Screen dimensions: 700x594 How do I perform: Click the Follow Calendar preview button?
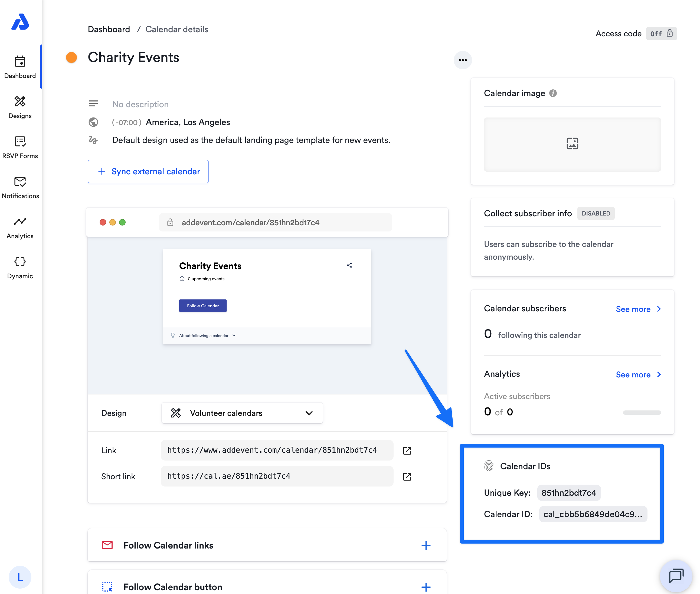203,306
